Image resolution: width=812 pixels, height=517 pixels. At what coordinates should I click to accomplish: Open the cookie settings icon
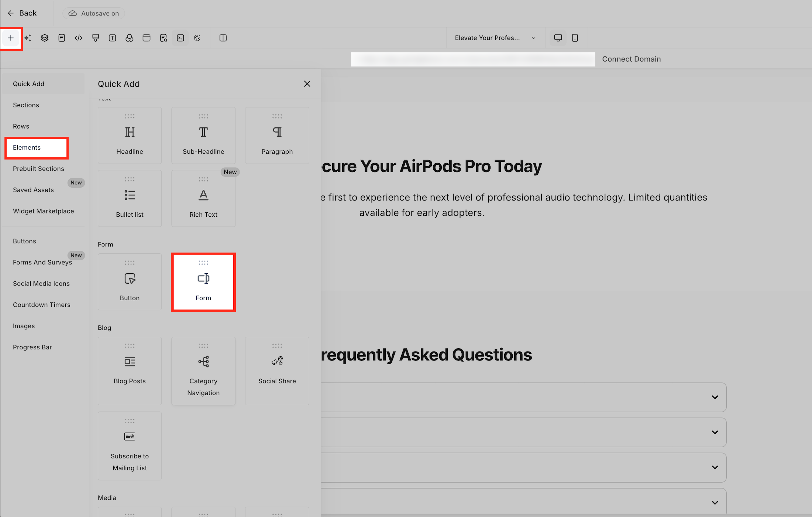(197, 38)
